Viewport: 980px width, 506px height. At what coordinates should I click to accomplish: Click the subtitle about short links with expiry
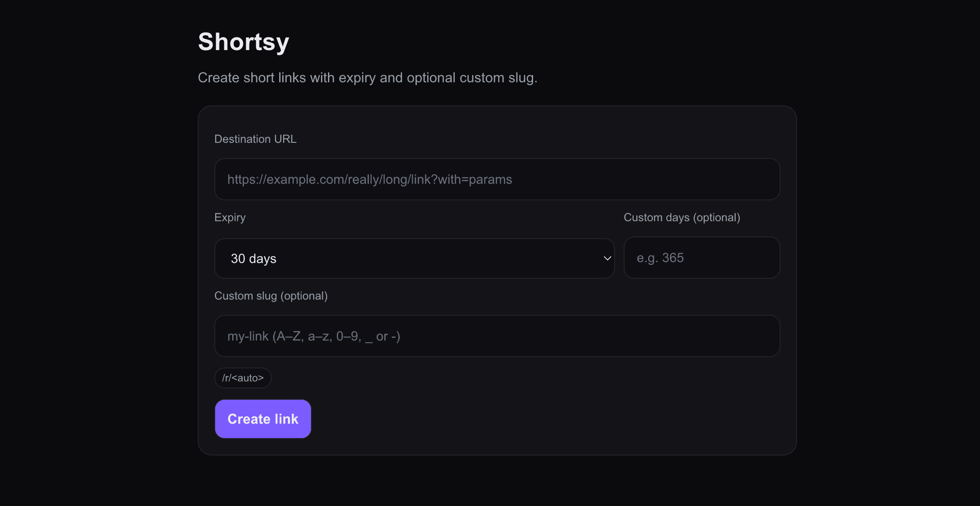click(367, 78)
